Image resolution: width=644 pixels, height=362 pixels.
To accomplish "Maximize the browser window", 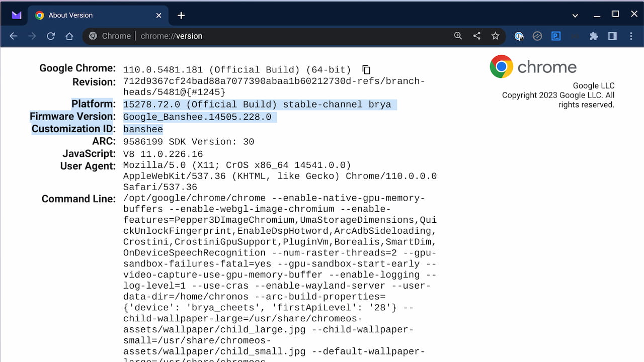I will pos(615,14).
